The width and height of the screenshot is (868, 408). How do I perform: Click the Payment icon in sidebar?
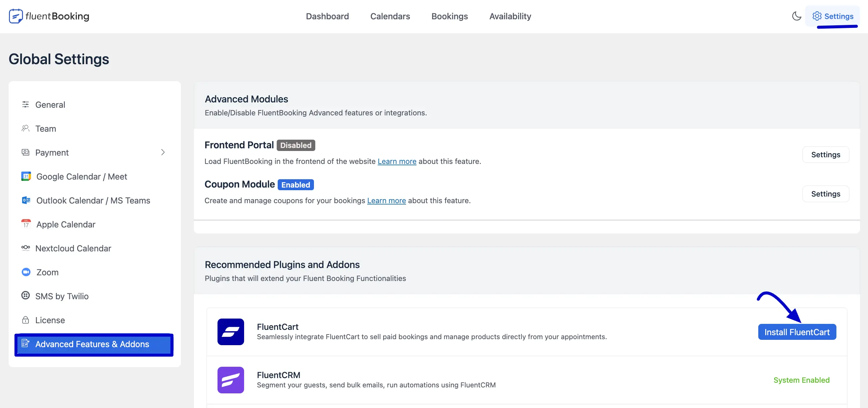(26, 152)
